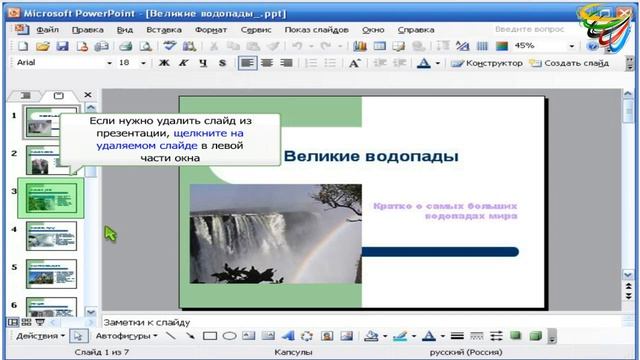Select slide 5 thumbnail
This screenshot has height=360, width=640.
coord(51,274)
